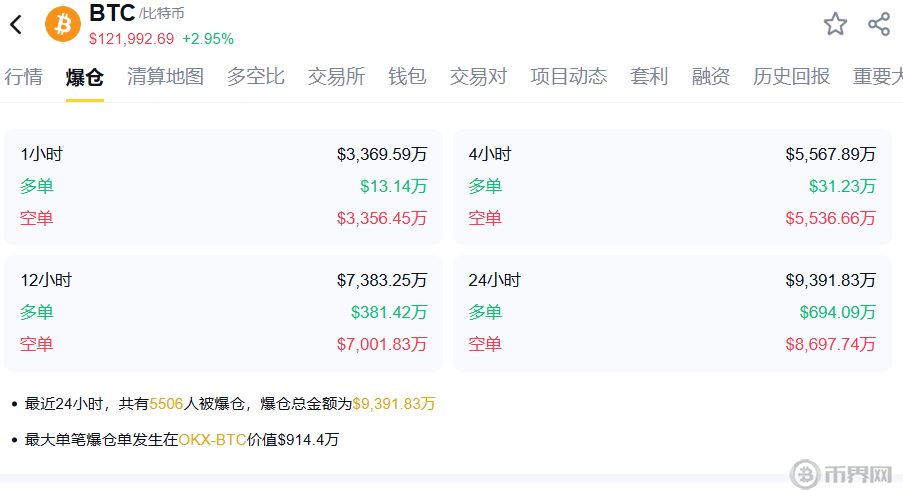Click the back arrow icon
The width and height of the screenshot is (903, 502).
[16, 25]
